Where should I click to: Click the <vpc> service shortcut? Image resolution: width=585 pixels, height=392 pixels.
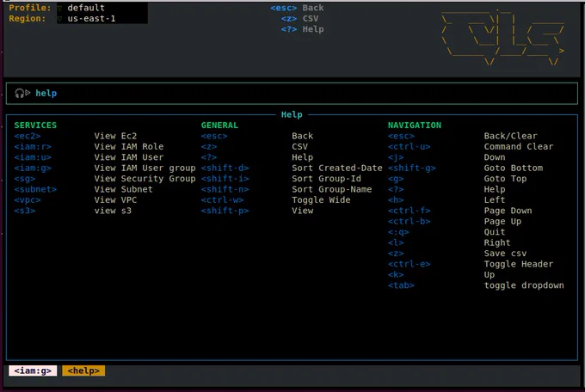click(x=28, y=200)
